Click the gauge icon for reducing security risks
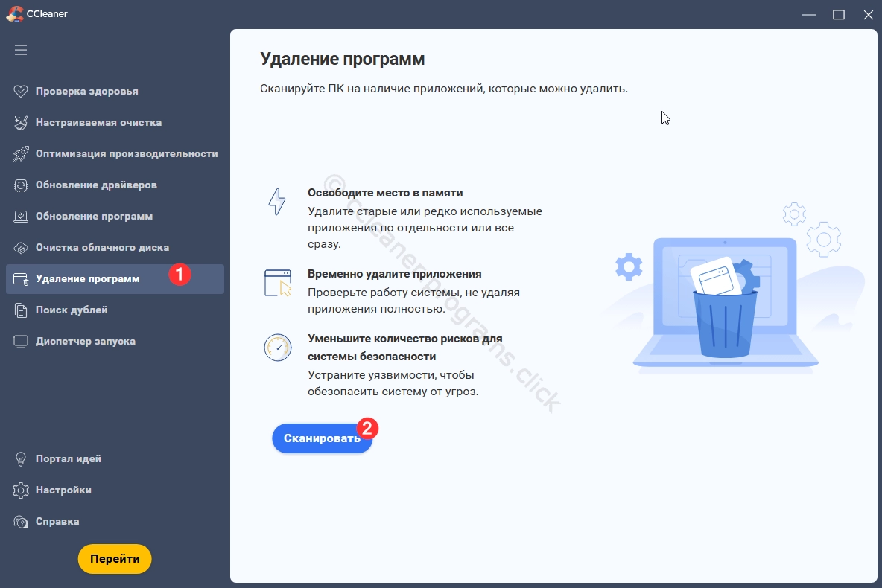This screenshot has height=588, width=882. (x=278, y=348)
